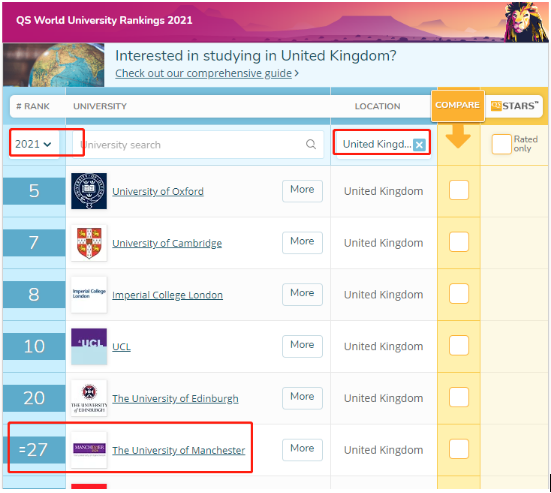Click the globe thumbnail image
The width and height of the screenshot is (551, 493).
tap(54, 65)
